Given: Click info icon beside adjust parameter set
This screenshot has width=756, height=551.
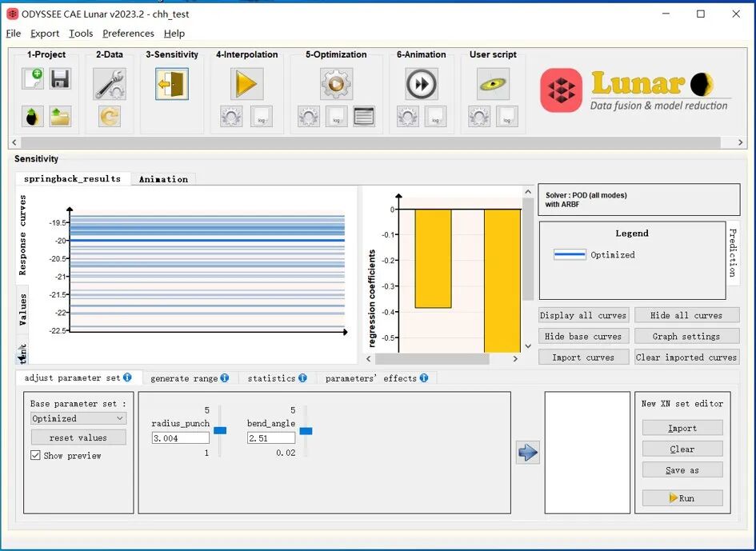Looking at the screenshot, I should pyautogui.click(x=127, y=377).
